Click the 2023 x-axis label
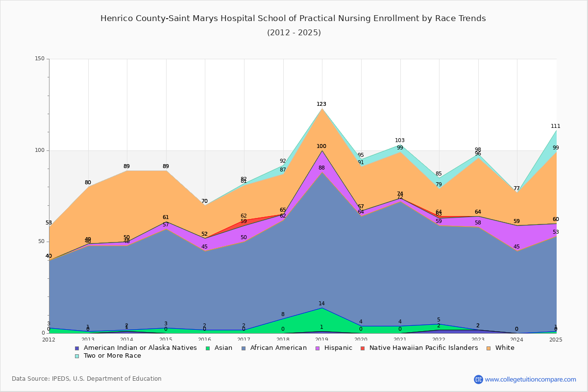Viewport: 588px width, 392px height. click(478, 340)
